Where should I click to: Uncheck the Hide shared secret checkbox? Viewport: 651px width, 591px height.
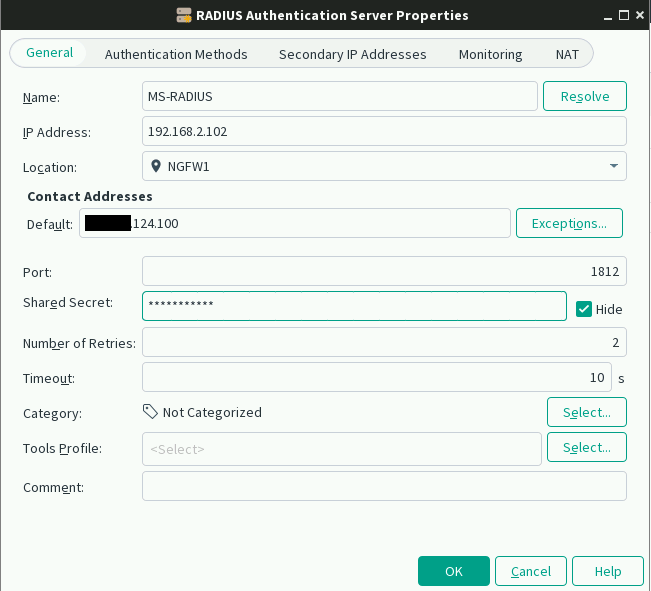(584, 309)
